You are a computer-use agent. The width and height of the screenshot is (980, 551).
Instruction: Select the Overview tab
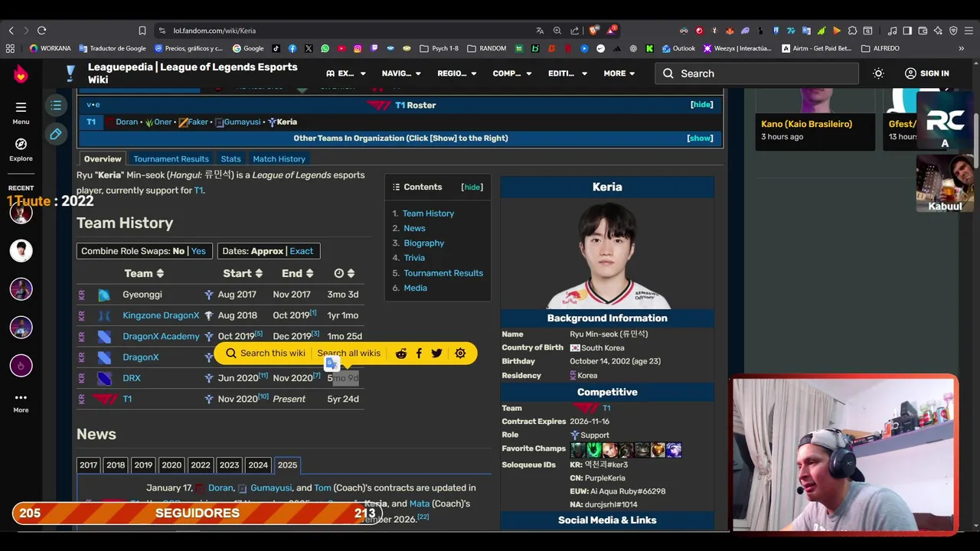click(x=103, y=159)
